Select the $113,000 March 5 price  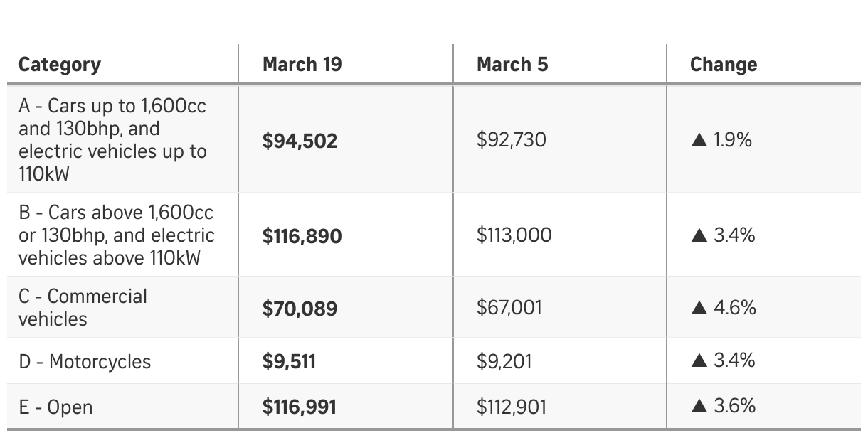coord(514,236)
